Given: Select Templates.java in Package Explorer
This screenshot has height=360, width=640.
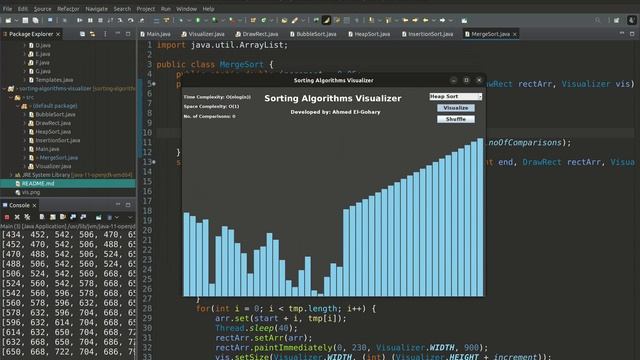Looking at the screenshot, I should coord(54,80).
